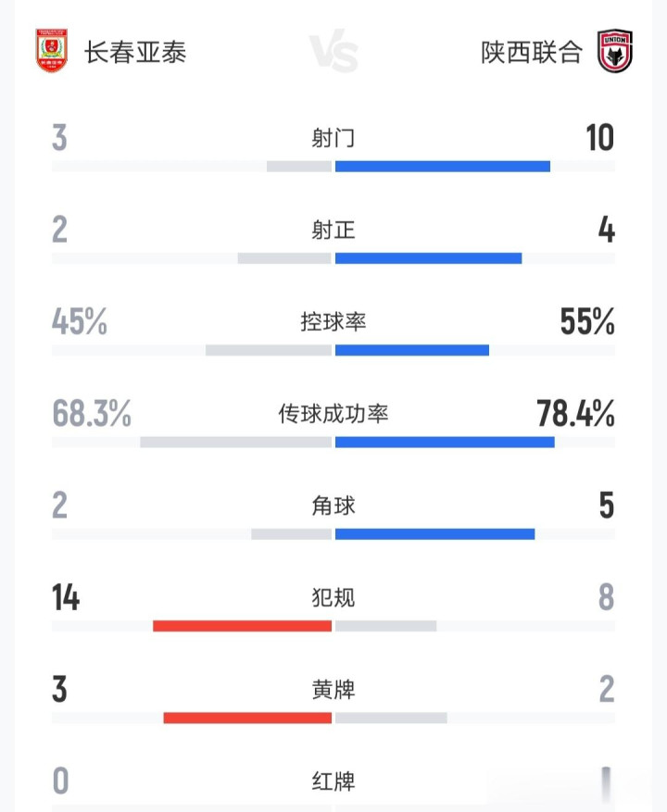This screenshot has width=667, height=812.
Task: Click the 55% possession value
Action: click(587, 322)
